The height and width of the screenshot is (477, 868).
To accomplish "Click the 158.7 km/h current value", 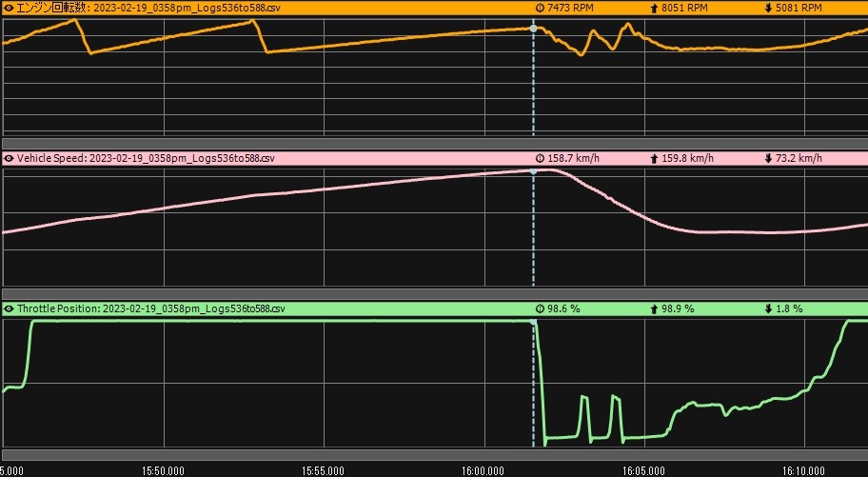I will click(x=574, y=158).
